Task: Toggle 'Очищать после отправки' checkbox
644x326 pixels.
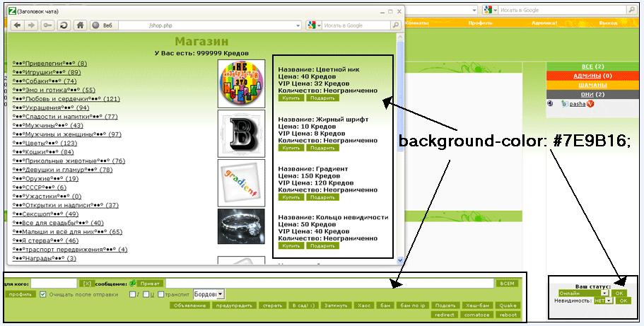Action: (45, 294)
